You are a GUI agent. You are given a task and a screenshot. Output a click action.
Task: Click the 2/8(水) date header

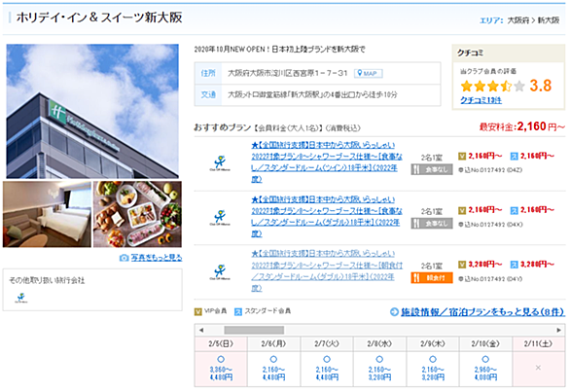379,343
